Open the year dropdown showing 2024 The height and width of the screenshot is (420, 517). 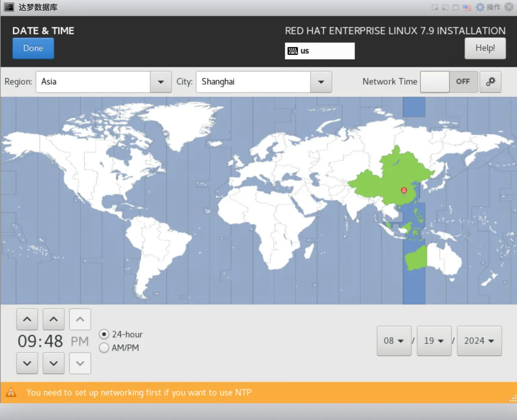[479, 341]
